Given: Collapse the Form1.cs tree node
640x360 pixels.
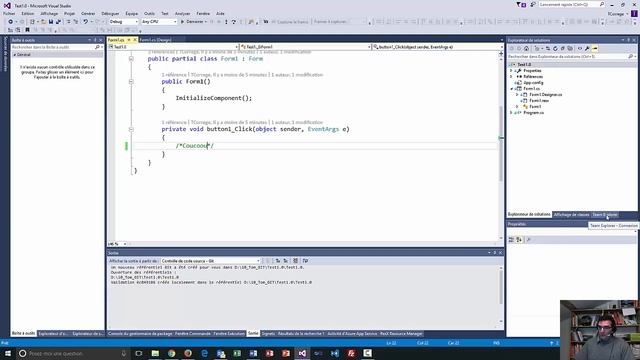Looking at the screenshot, I should (511, 89).
